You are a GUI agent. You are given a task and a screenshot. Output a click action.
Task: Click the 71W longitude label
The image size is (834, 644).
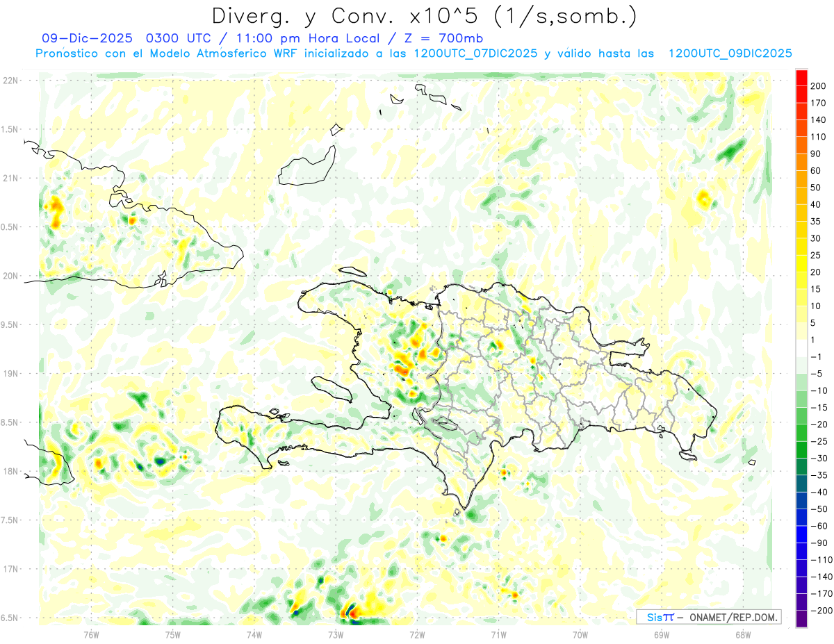coord(498,634)
